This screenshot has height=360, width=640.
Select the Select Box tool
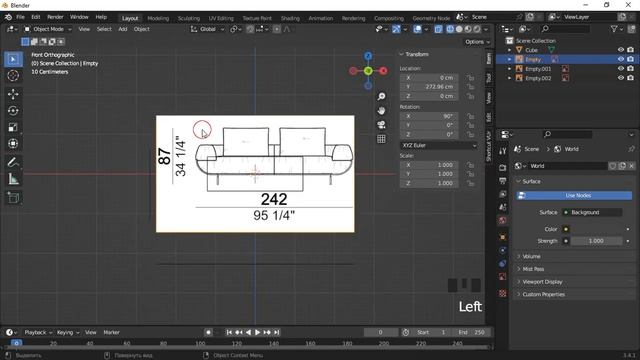click(x=13, y=60)
